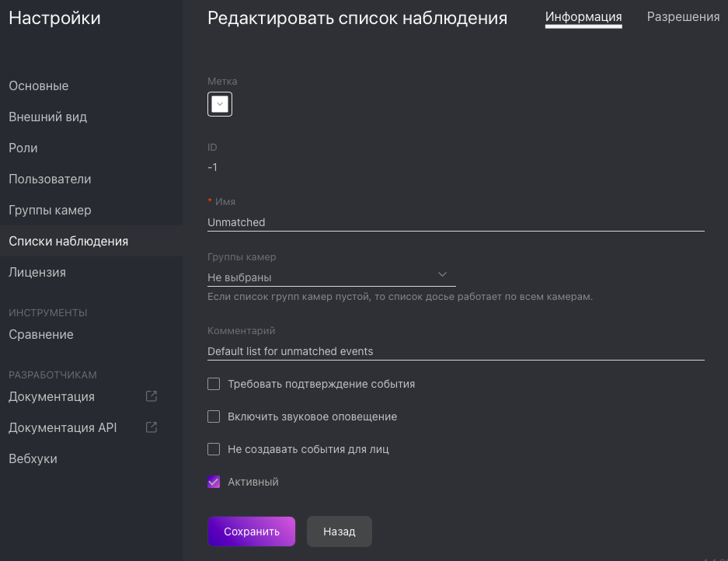
Task: Click into the Комментарий text field
Action: [x=456, y=351]
